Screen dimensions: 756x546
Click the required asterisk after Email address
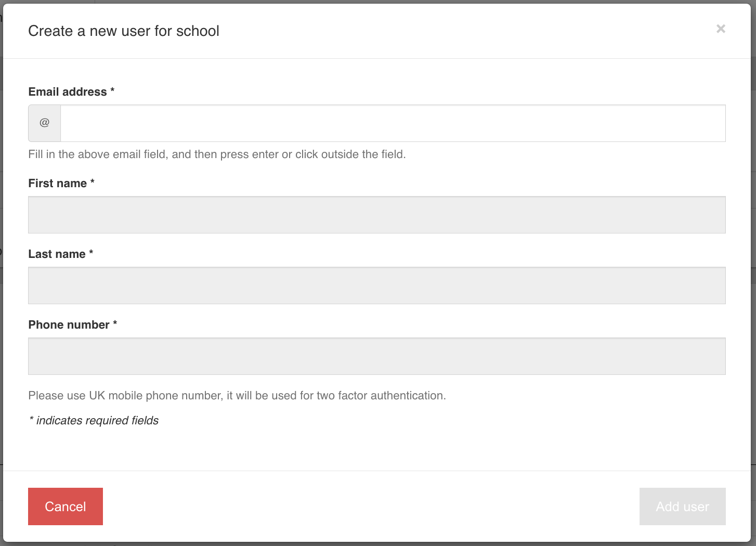point(112,90)
